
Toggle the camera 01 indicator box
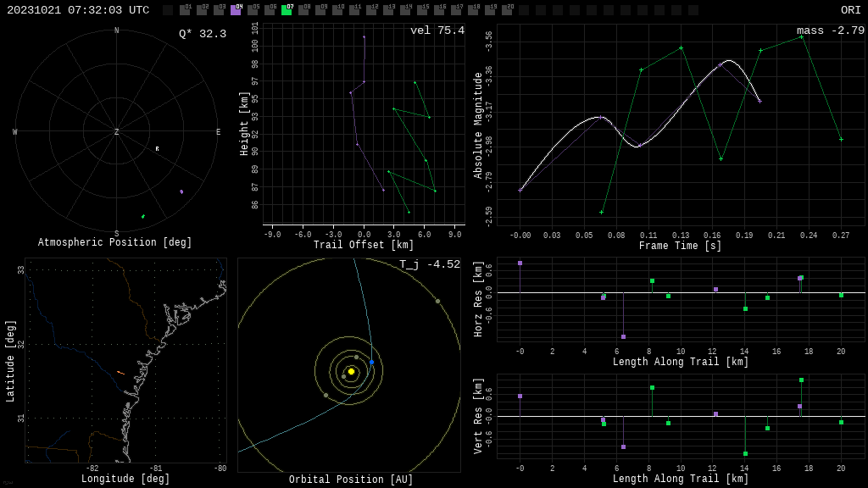click(185, 10)
